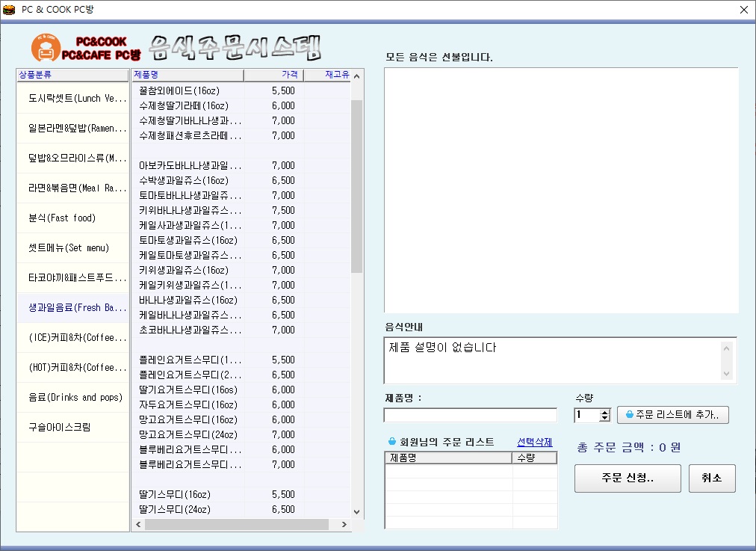Decrease 수량 with down spinner arrow

[x=604, y=419]
